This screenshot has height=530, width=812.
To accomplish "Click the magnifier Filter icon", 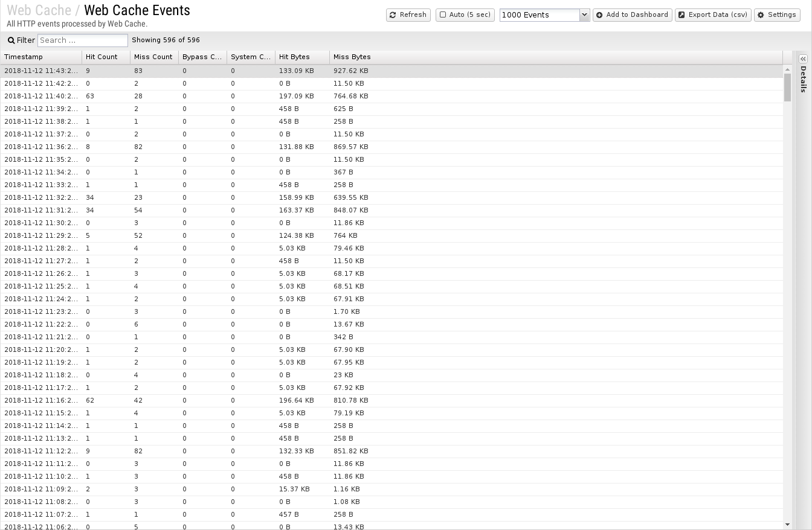I will tap(11, 40).
